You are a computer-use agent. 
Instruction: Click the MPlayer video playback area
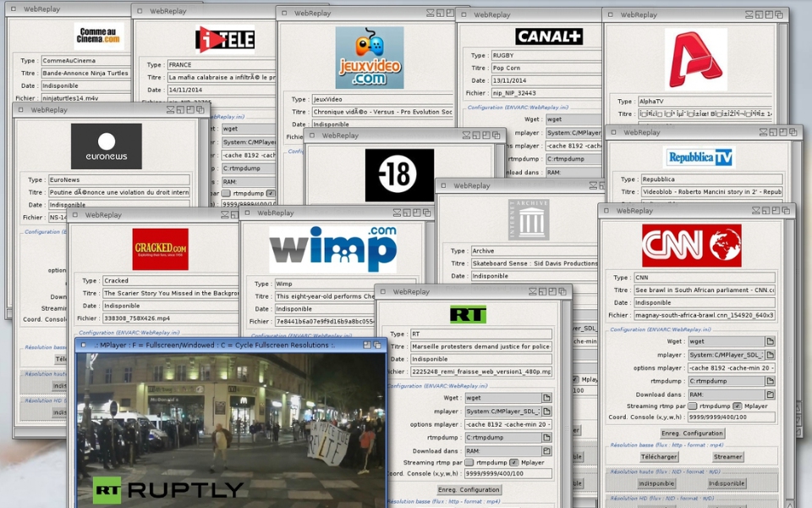click(x=230, y=428)
